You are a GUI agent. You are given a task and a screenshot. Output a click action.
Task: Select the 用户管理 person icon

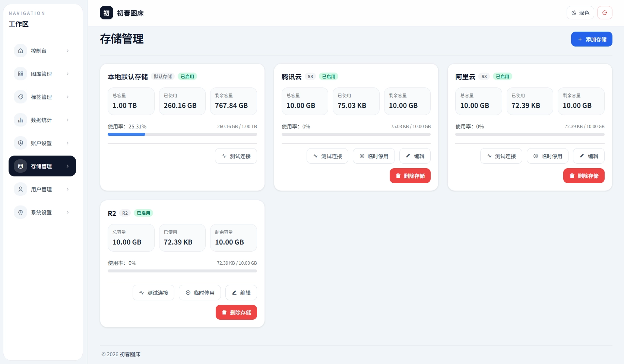[20, 189]
